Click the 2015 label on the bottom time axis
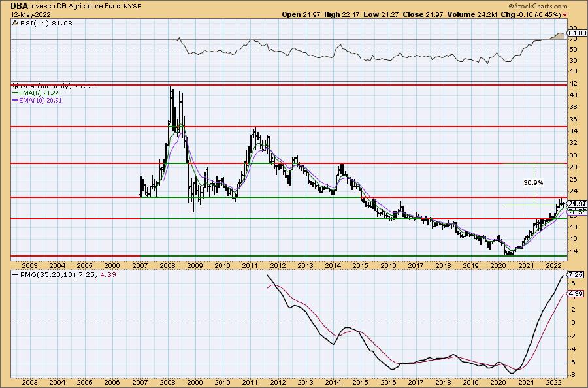Viewport: 588px width, 388px height. click(x=361, y=382)
